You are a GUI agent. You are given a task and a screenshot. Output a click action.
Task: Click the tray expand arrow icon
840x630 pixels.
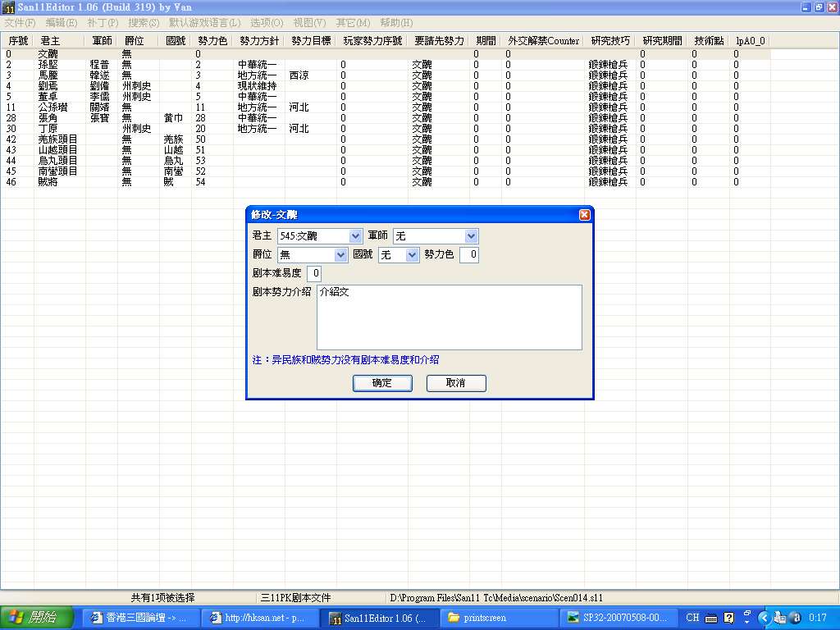tap(764, 618)
